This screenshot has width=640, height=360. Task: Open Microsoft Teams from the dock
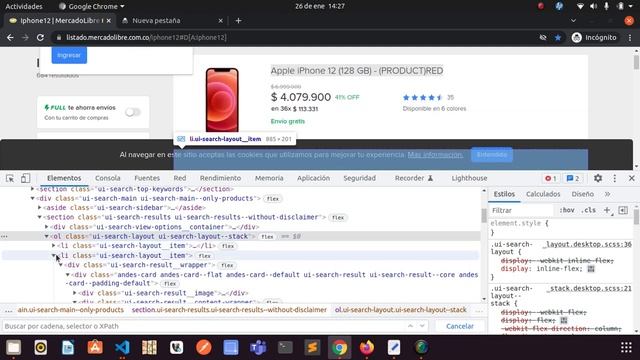258,348
